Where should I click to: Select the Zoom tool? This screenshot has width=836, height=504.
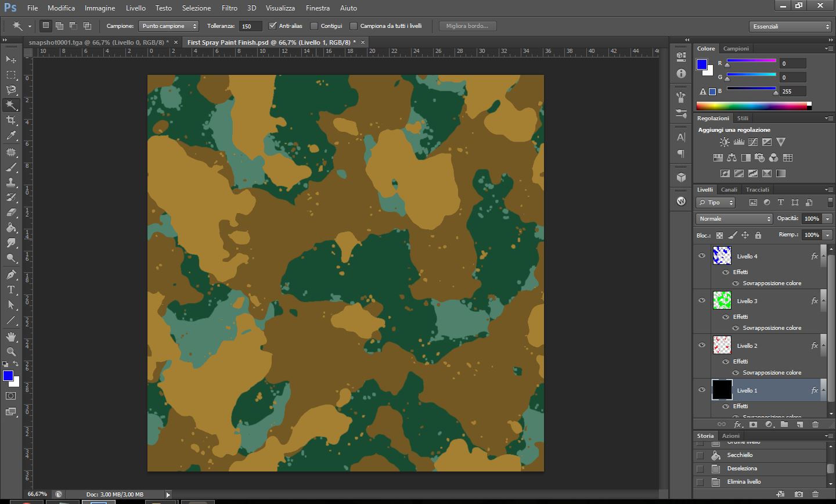pos(11,352)
